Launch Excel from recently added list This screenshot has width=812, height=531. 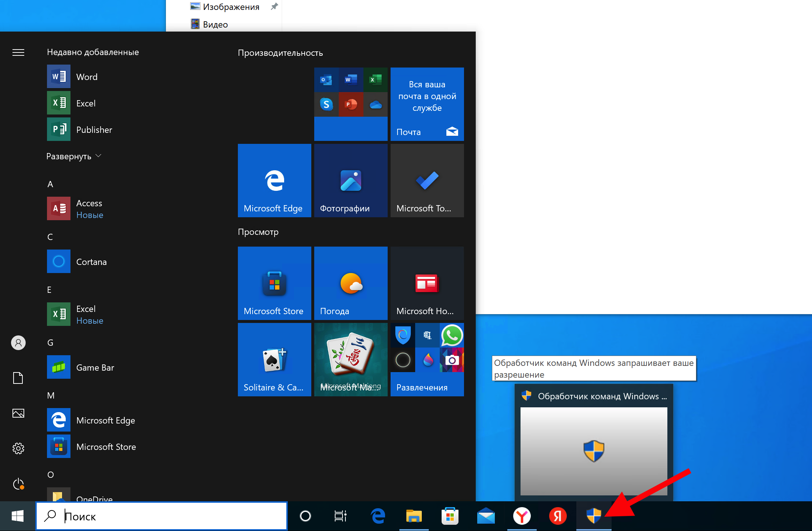(71, 103)
